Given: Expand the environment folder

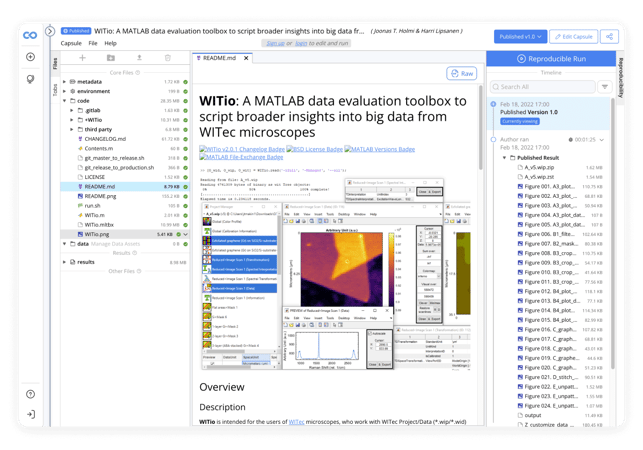Looking at the screenshot, I should pos(64,91).
